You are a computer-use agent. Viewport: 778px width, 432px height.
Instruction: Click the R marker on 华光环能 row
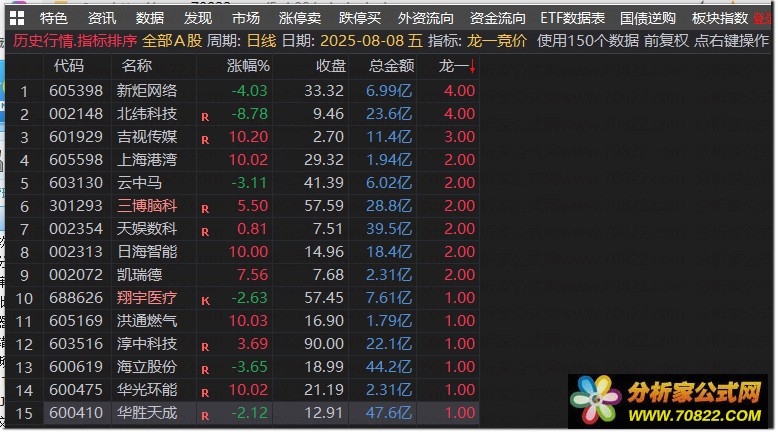[205, 393]
